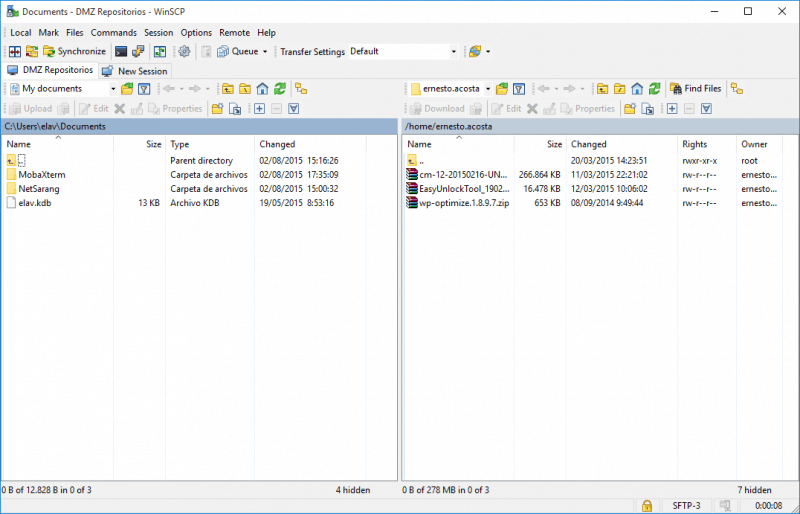Open the Commands menu
800x514 pixels.
pyautogui.click(x=114, y=33)
